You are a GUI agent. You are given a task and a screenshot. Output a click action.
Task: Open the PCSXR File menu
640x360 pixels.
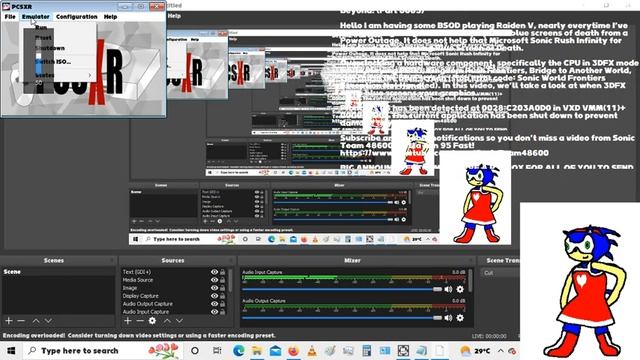pyautogui.click(x=10, y=17)
